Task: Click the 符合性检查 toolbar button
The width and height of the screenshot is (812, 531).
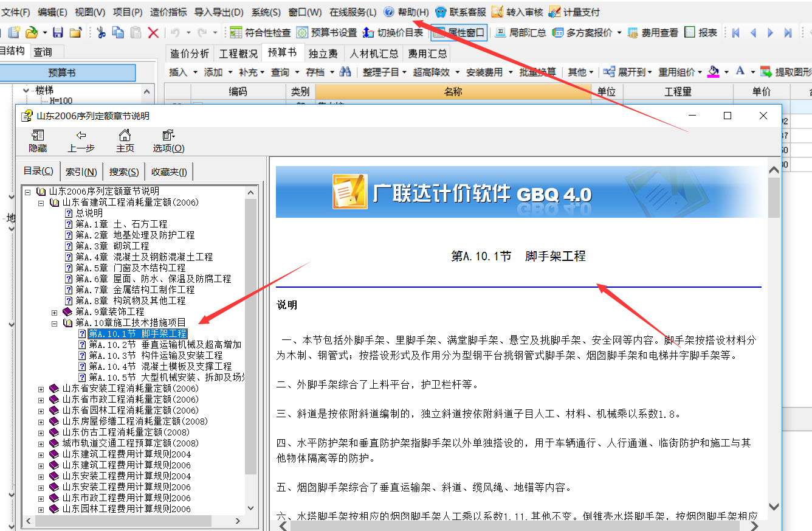Action: tap(260, 33)
